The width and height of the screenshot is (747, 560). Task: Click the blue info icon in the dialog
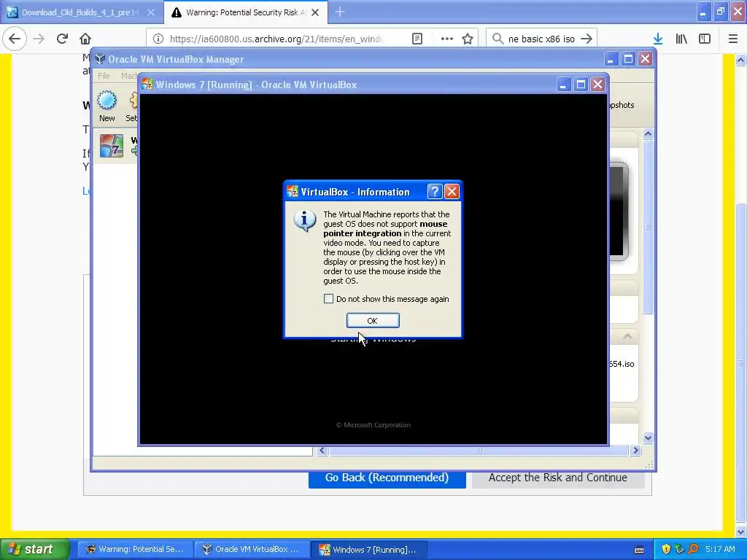(305, 221)
